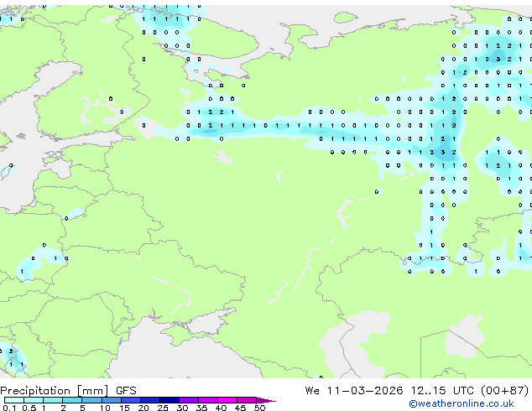
Task: Click the 12..15 UTC time label
Action: click(x=441, y=391)
